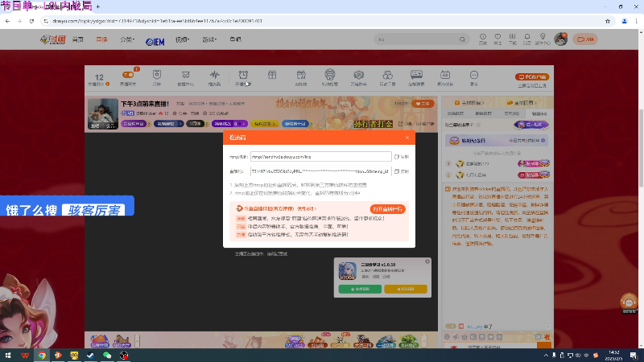Click the orange open-companion button in dialog

[x=387, y=209]
